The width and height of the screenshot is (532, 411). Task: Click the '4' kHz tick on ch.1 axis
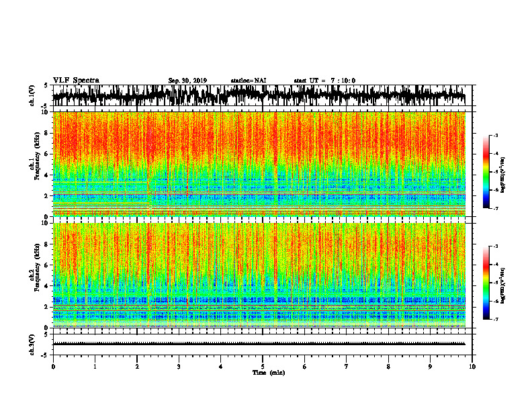click(x=47, y=175)
